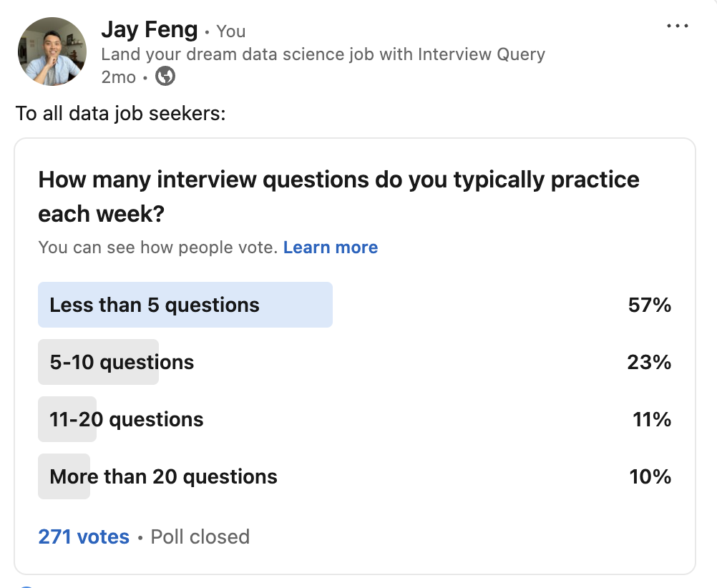
Task: Pick the "More than 20 questions" option
Action: (x=163, y=476)
